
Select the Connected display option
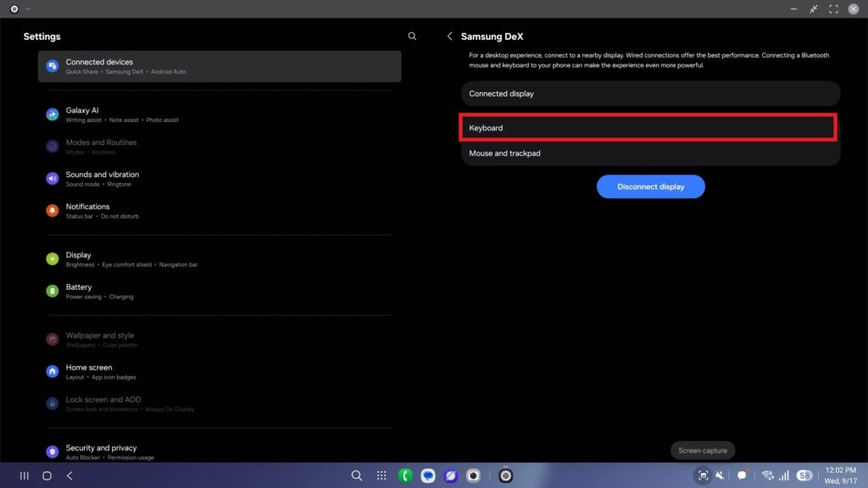tap(650, 93)
